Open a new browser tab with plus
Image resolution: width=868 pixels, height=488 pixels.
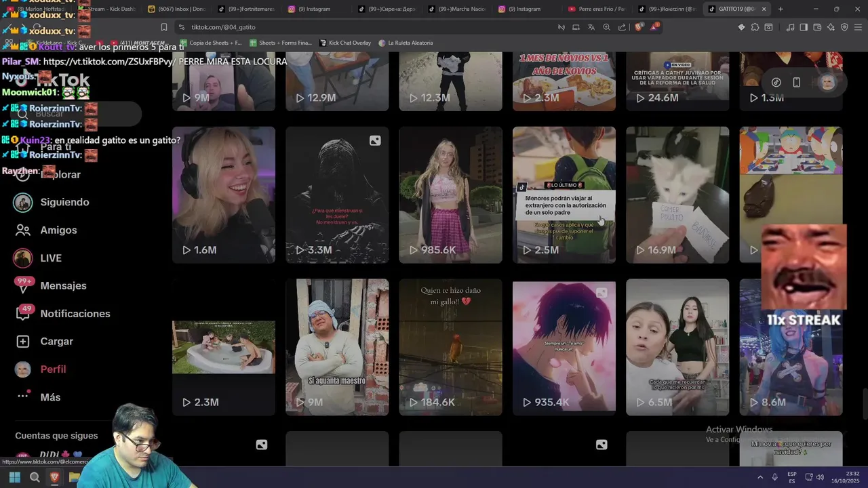(781, 9)
